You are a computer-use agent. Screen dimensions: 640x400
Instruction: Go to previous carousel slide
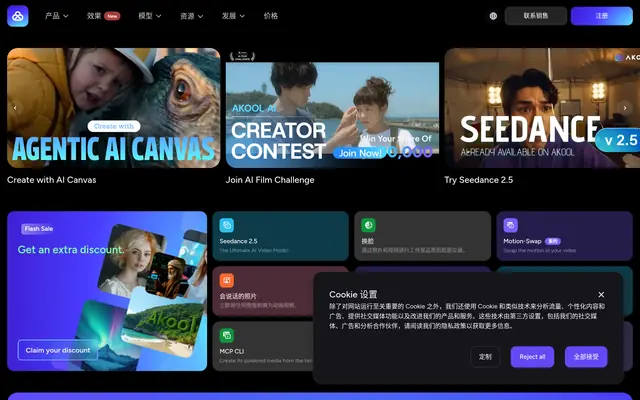pos(15,108)
